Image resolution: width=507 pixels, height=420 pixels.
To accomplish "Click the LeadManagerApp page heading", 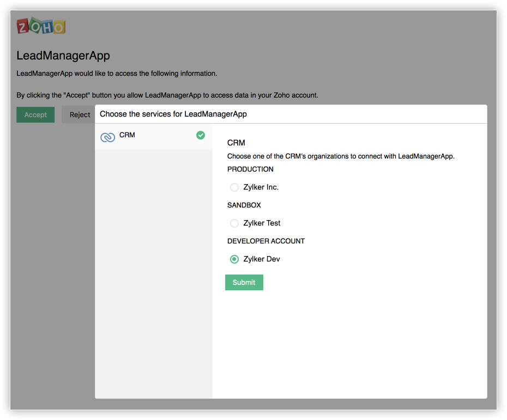I will click(x=63, y=56).
